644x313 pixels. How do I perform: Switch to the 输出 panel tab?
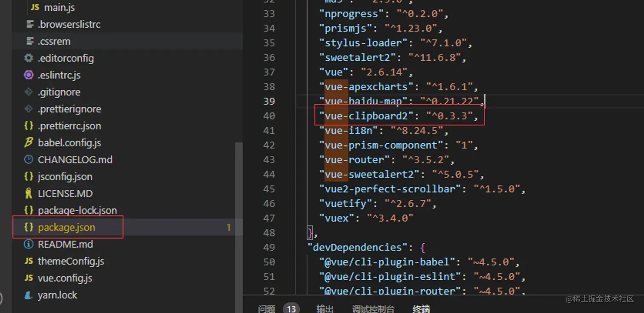coord(325,309)
